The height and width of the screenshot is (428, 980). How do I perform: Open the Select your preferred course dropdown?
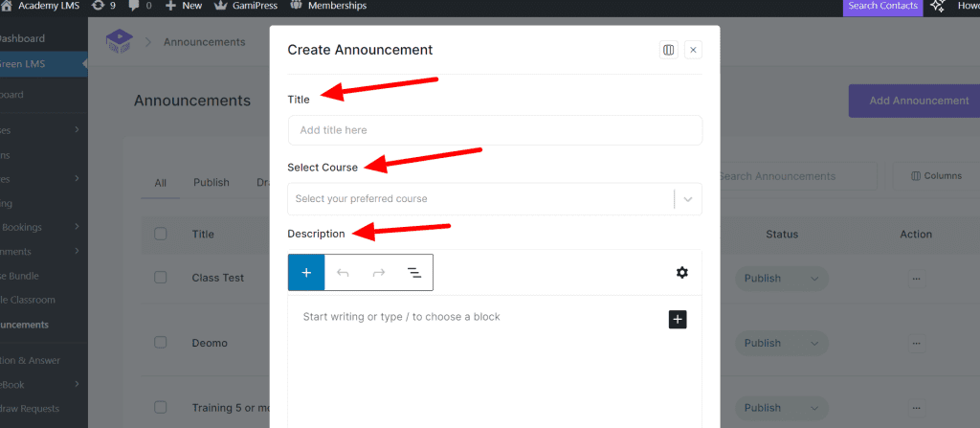[495, 199]
